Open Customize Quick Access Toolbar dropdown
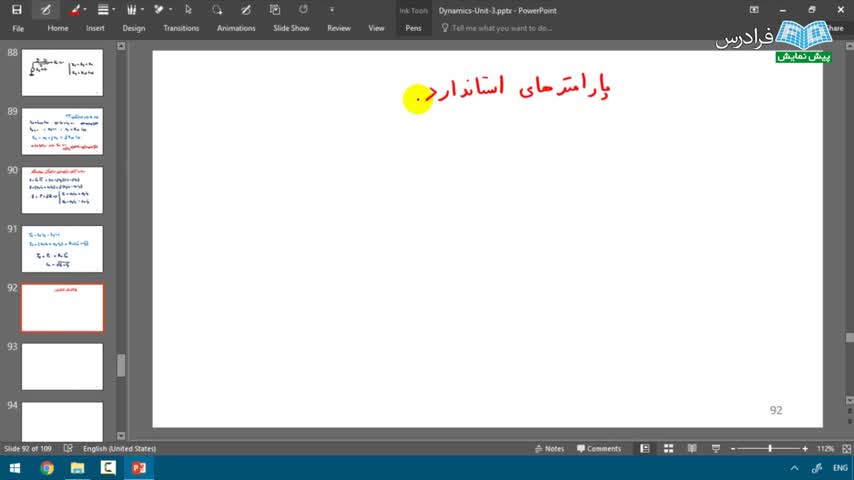This screenshot has width=854, height=480. 332,10
